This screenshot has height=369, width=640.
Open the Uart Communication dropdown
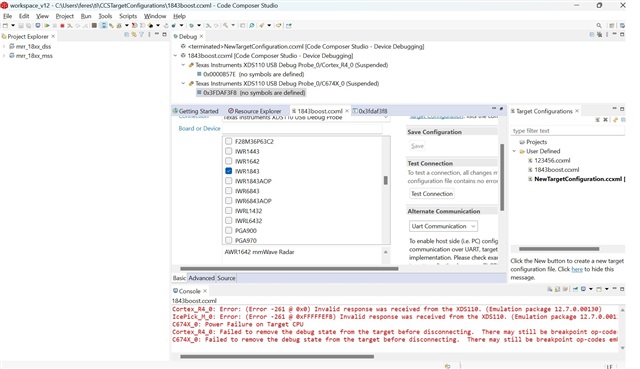pyautogui.click(x=443, y=226)
